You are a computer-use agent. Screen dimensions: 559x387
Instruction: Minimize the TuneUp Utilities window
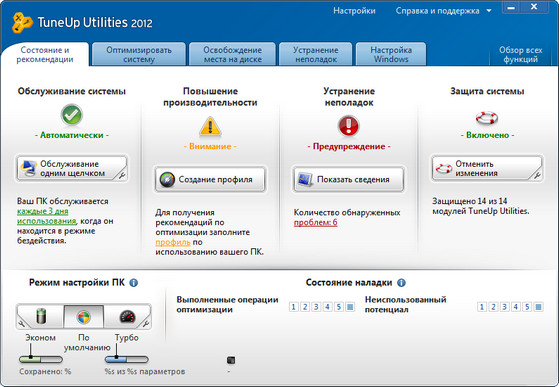(511, 7)
